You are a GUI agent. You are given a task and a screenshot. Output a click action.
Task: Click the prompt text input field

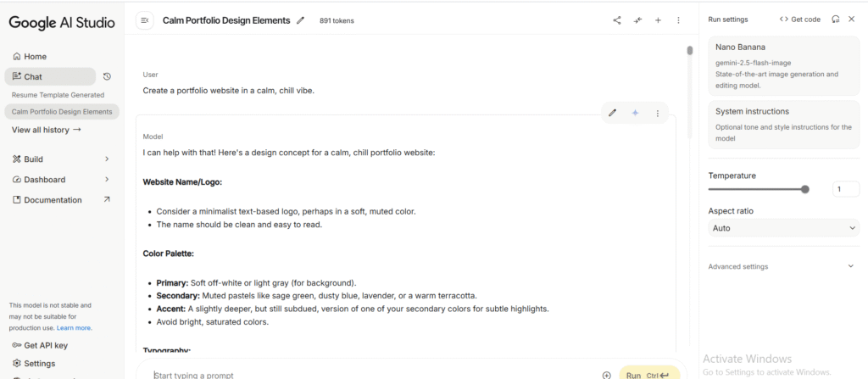tap(373, 375)
